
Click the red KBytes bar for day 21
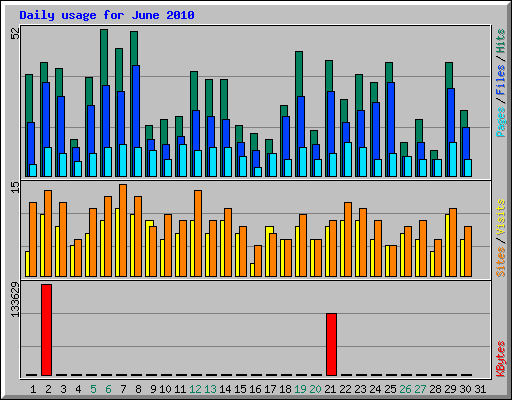click(331, 344)
